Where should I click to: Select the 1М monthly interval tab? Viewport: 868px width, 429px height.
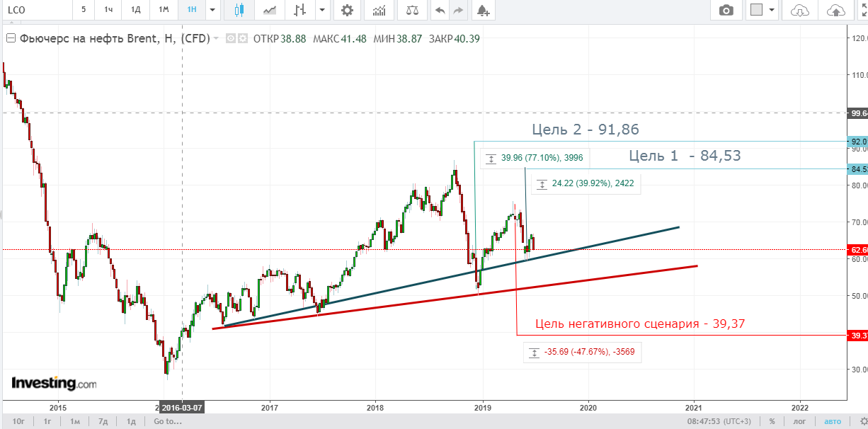pos(164,10)
